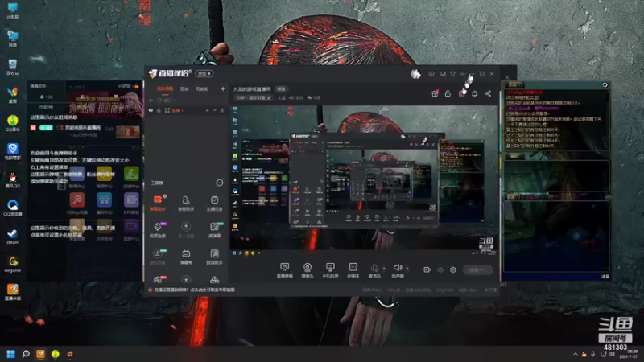Click 修改 button beside room title
The height and width of the screenshot is (362, 644).
coord(281,89)
